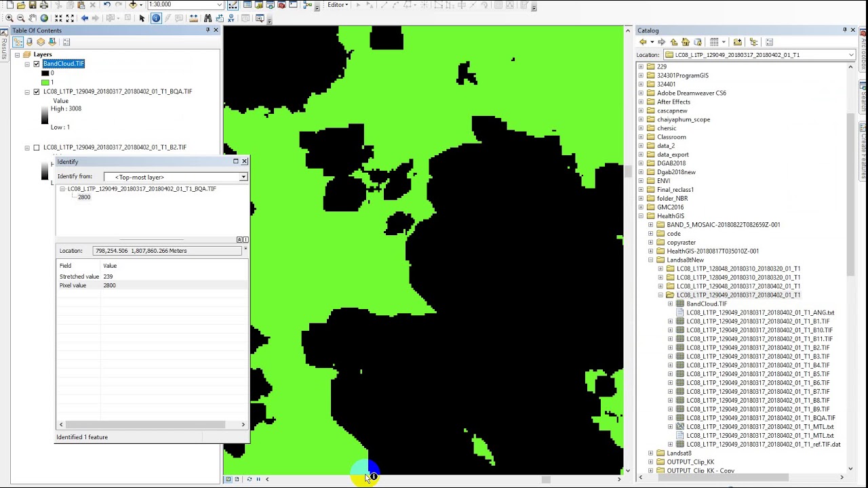Toggle Contents Panel in Catalog toolbar
The width and height of the screenshot is (868, 488).
point(753,42)
